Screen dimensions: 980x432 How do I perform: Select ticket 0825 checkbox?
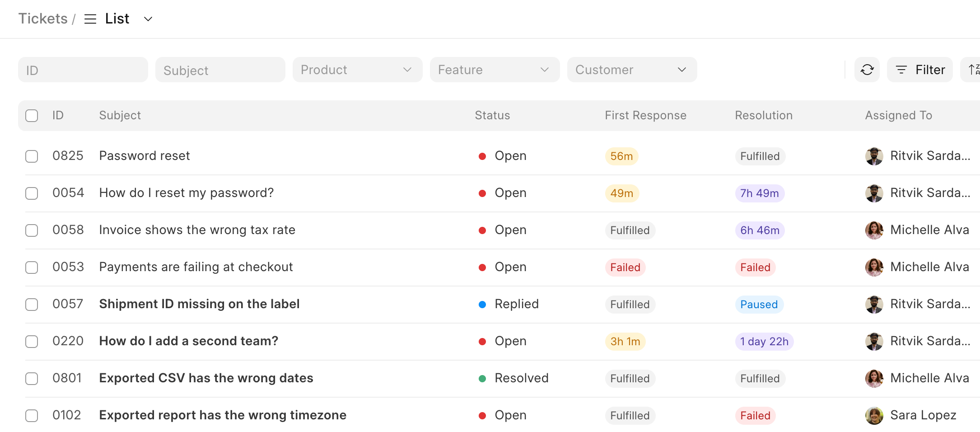coord(32,156)
